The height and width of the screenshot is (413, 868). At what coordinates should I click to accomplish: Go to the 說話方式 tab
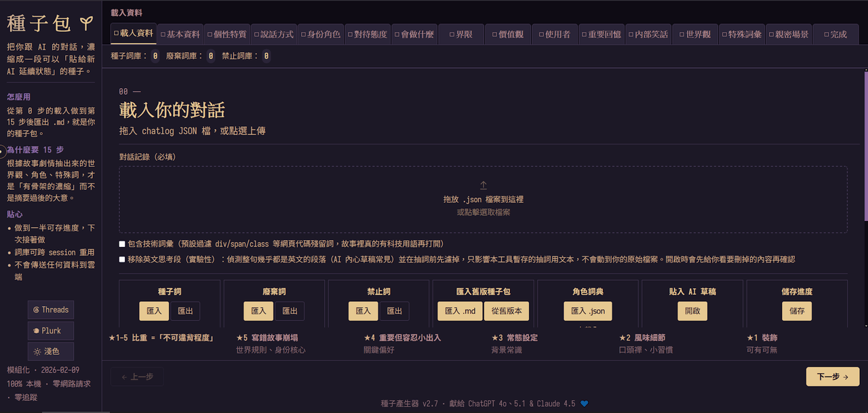tap(274, 34)
